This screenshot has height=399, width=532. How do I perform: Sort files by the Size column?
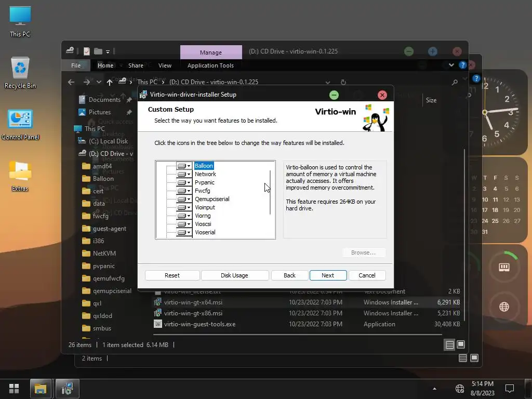point(431,100)
